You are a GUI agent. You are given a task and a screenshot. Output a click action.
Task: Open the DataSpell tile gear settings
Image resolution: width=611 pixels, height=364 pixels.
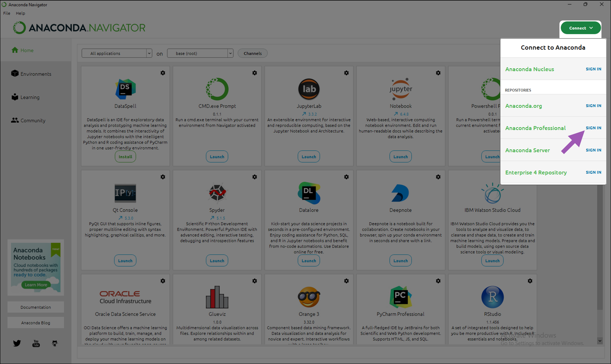(x=163, y=73)
